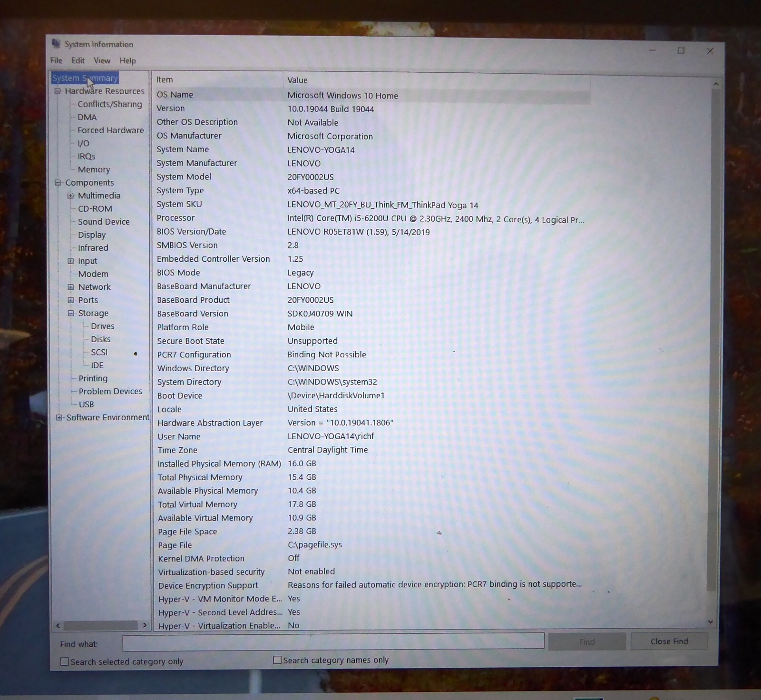This screenshot has width=761, height=700.
Task: Select USB tree item
Action: pos(87,404)
